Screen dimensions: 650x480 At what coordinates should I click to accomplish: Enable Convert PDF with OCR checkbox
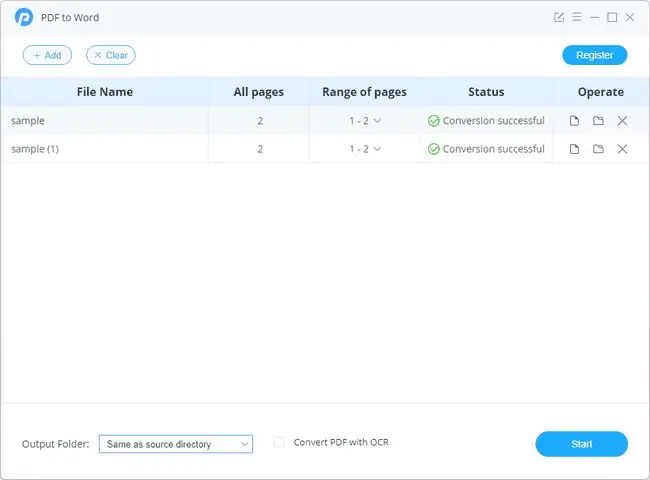pos(279,443)
